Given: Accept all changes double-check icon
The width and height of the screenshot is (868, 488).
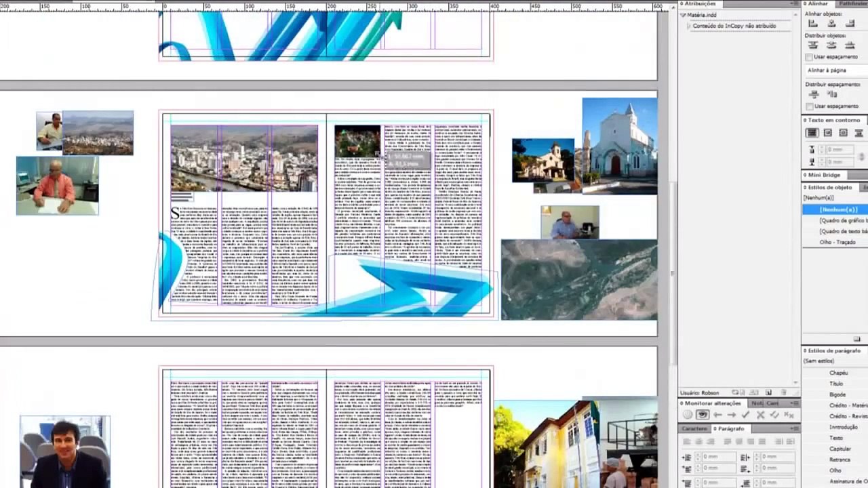Looking at the screenshot, I should point(774,415).
